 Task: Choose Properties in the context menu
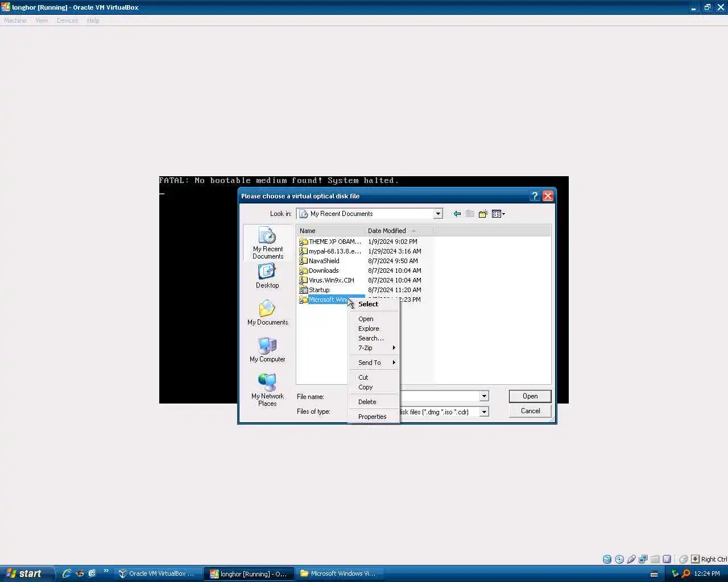[x=374, y=417]
